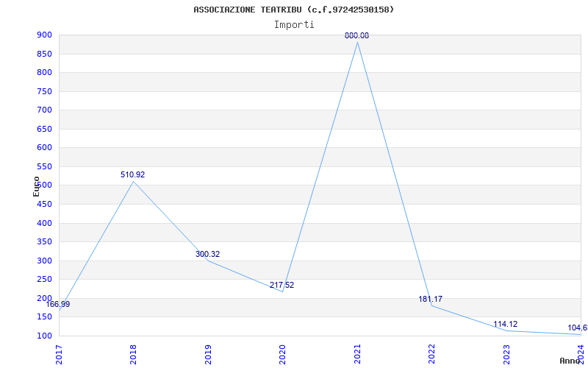This screenshot has height=368, width=588.
Task: Click the 750 y-axis tick label
Action: (x=44, y=91)
